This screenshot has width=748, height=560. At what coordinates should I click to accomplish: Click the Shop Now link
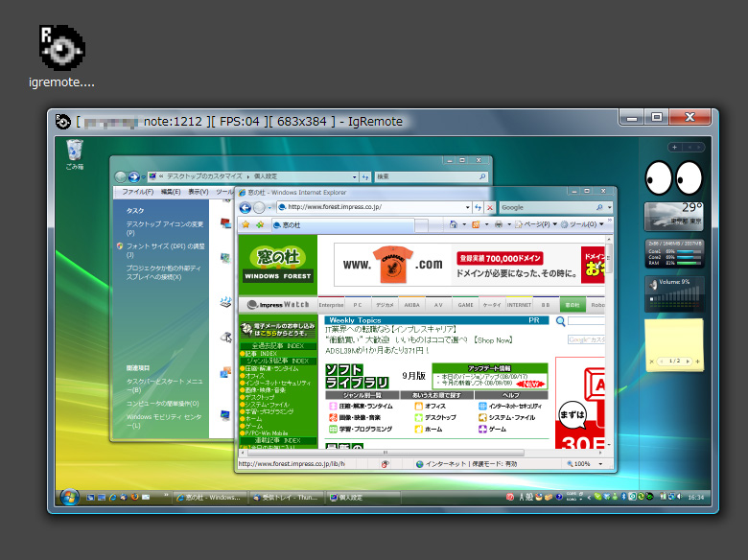(x=494, y=340)
